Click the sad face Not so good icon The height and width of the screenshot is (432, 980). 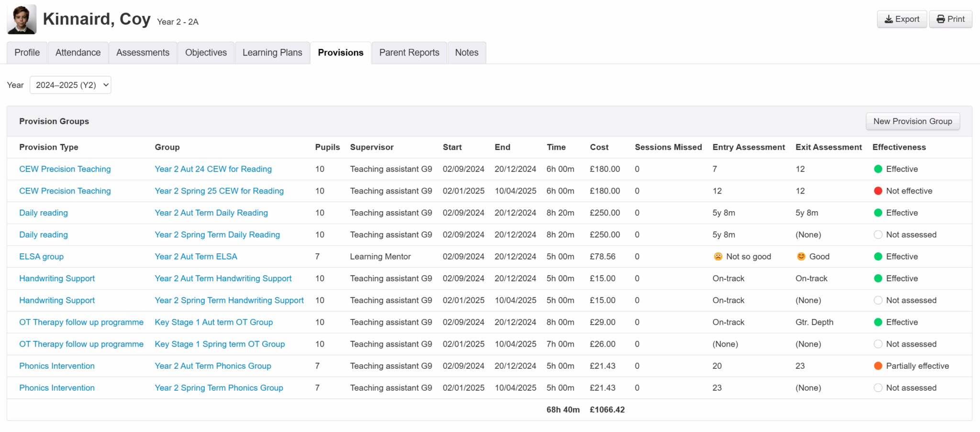pos(718,257)
